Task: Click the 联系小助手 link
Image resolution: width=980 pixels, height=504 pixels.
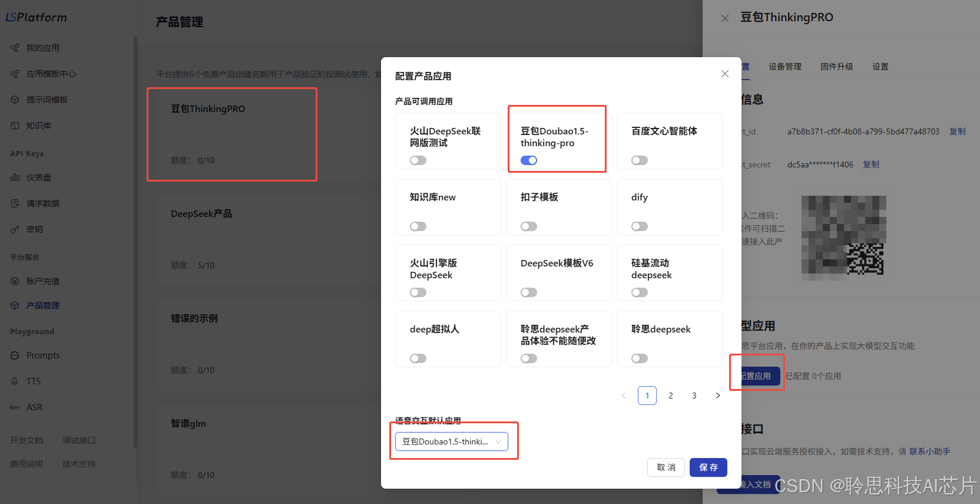Action: (x=930, y=452)
